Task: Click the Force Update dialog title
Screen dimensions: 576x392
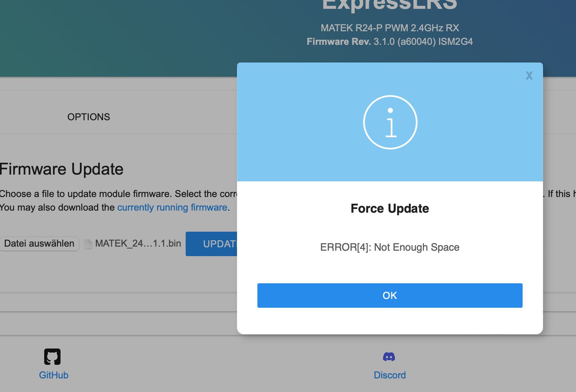Action: tap(390, 208)
